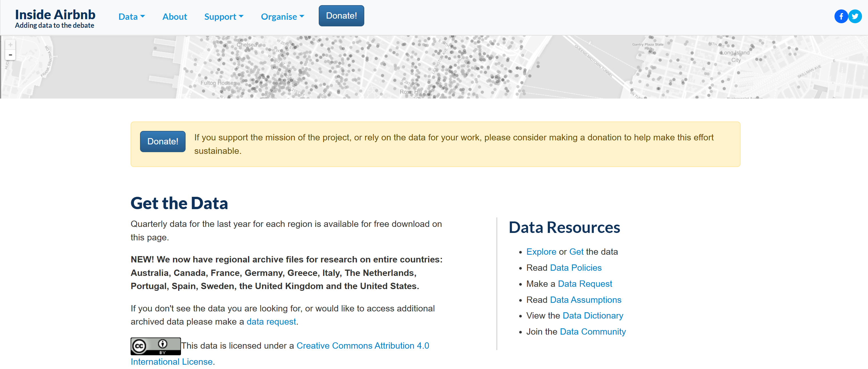Open the Facebook icon link
The image size is (868, 369).
click(x=841, y=16)
